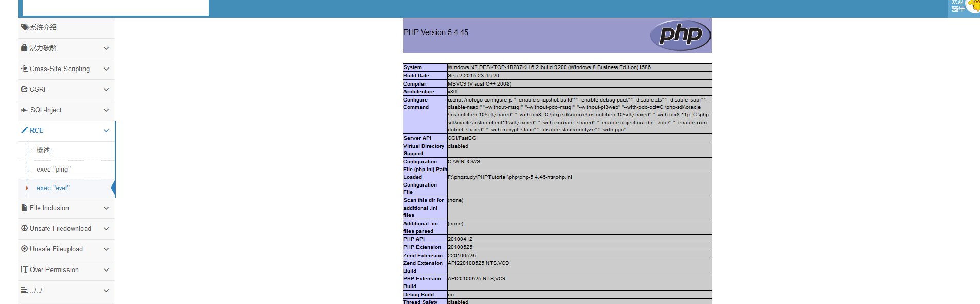Open the File Inclusion menu

pyautogui.click(x=66, y=208)
